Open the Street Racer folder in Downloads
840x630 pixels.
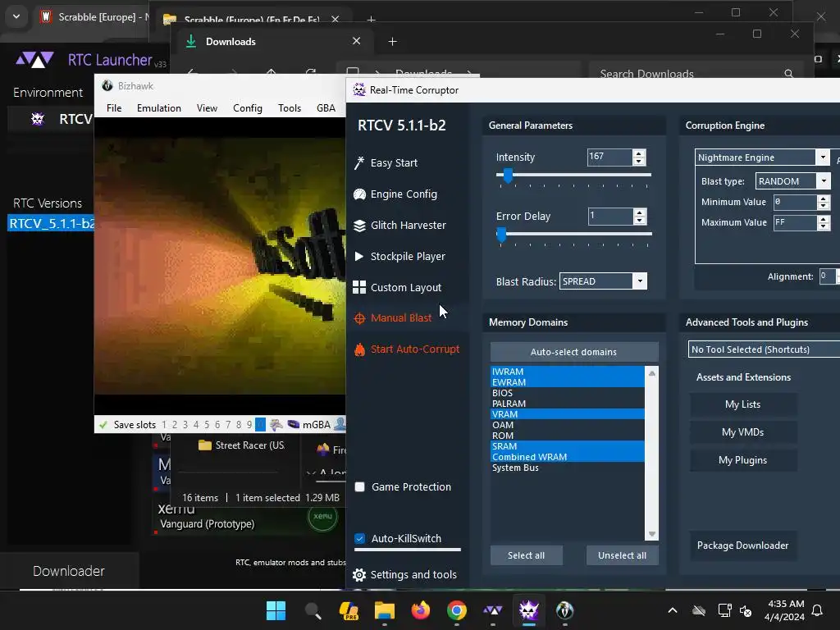pyautogui.click(x=242, y=445)
